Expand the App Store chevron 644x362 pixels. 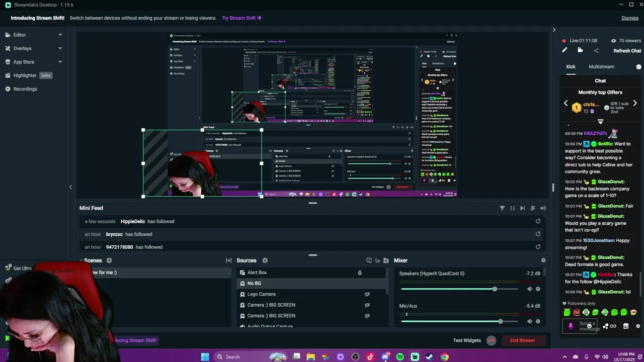[60, 62]
